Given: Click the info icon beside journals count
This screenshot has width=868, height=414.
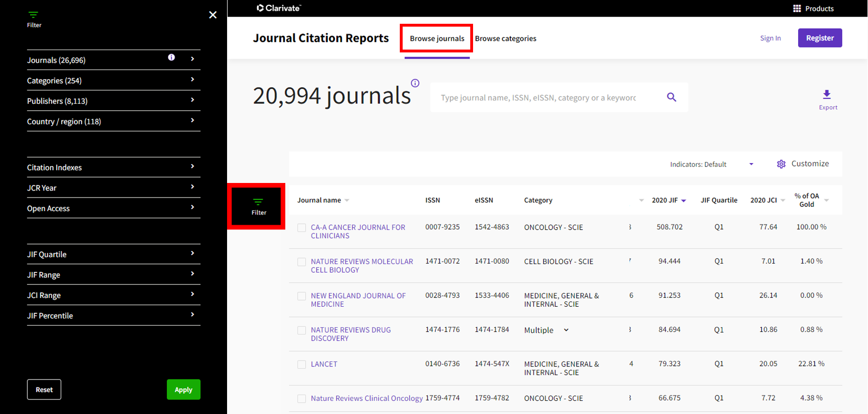Looking at the screenshot, I should [415, 83].
